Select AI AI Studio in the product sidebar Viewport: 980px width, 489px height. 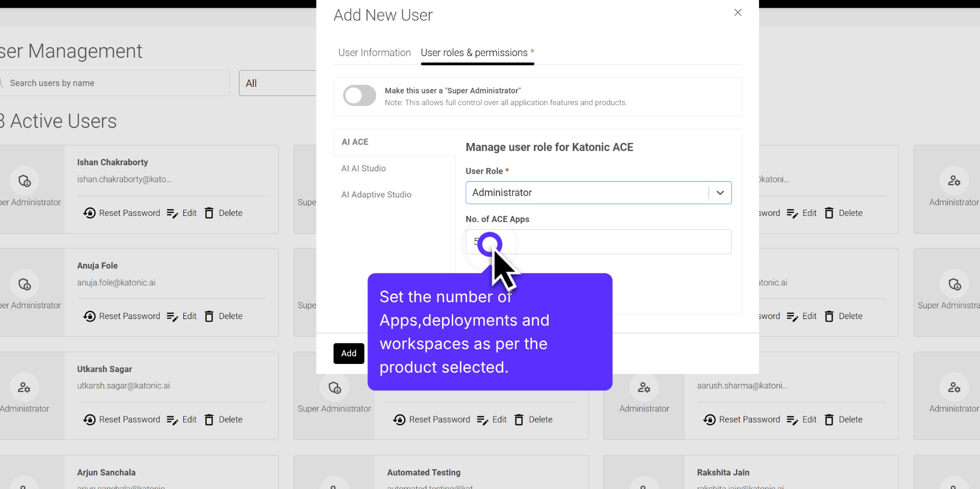click(363, 168)
